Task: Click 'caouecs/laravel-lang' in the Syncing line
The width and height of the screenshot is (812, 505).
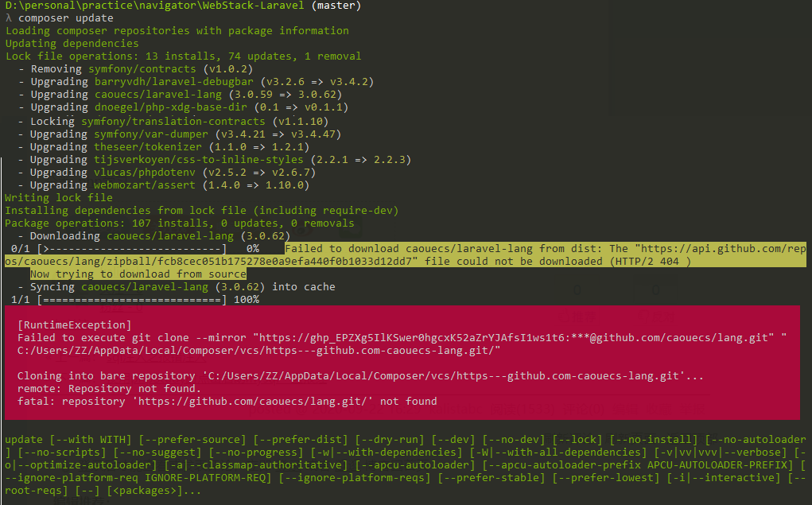Action: (145, 287)
